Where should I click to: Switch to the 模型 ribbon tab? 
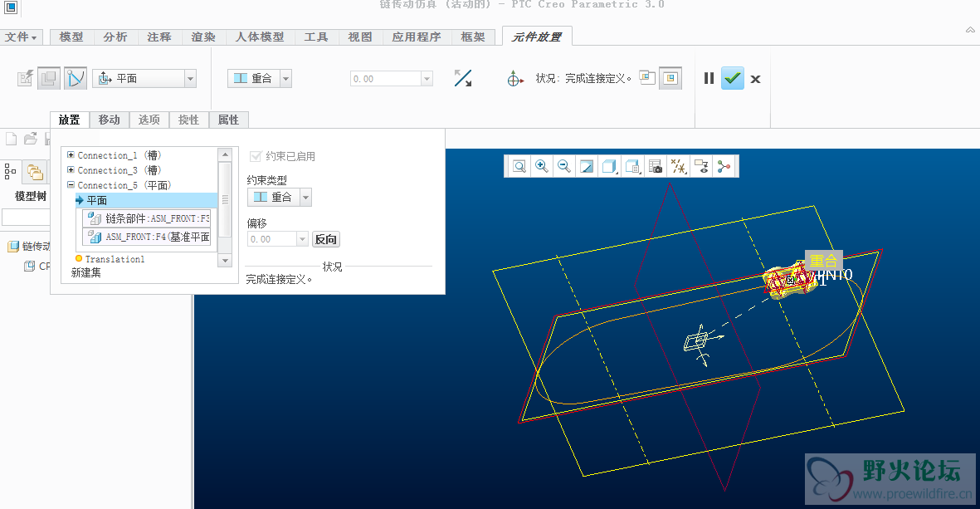coord(71,37)
